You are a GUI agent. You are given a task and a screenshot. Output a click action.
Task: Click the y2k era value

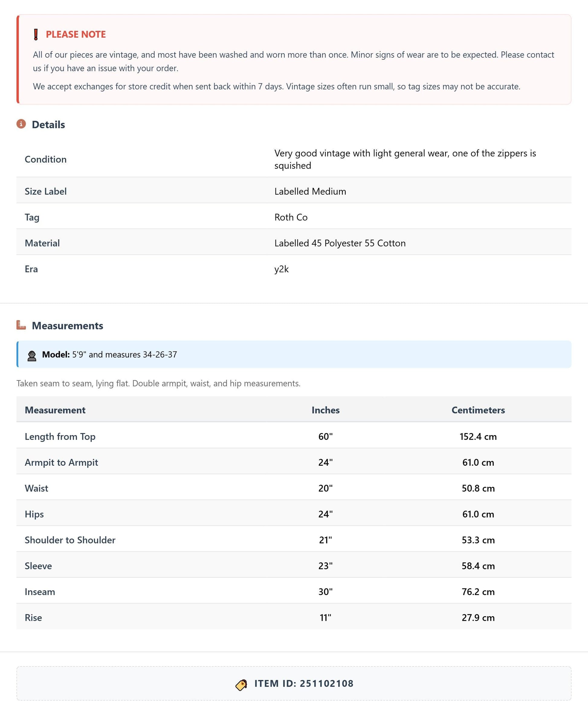[x=282, y=269]
